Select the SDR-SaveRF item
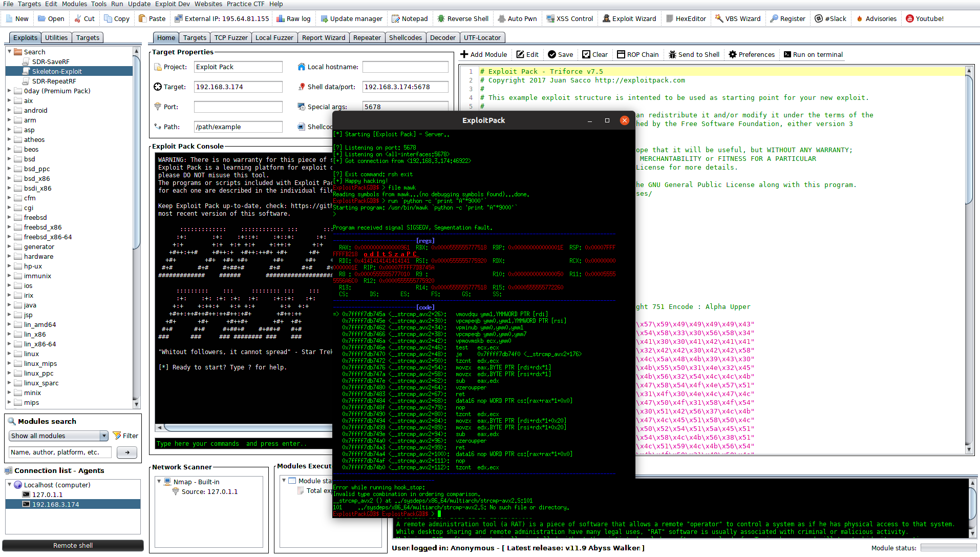The width and height of the screenshot is (980, 557). [50, 61]
